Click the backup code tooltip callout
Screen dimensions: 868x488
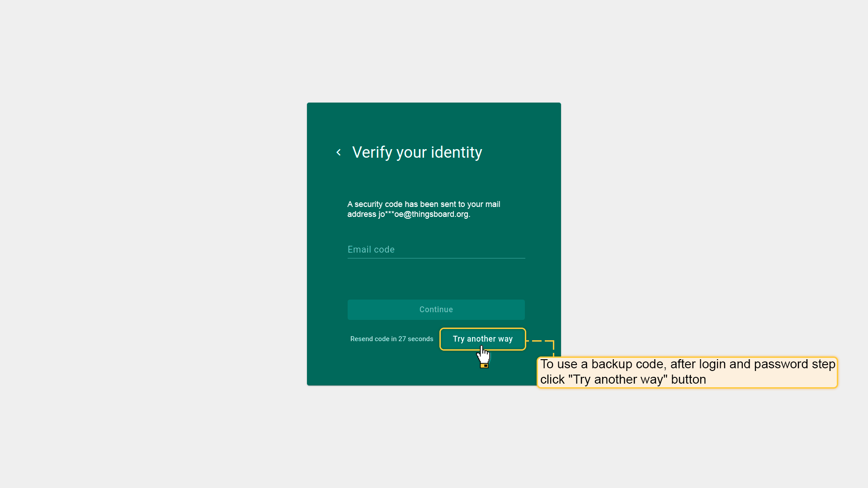point(687,372)
